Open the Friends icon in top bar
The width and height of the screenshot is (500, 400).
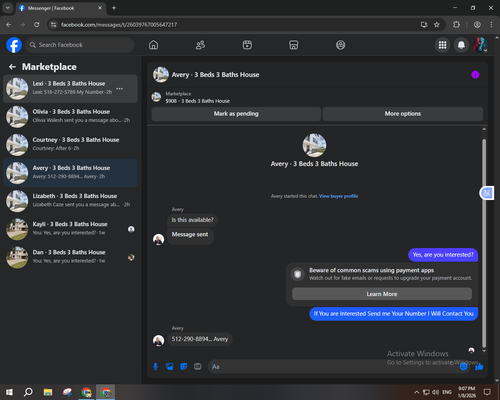point(200,45)
